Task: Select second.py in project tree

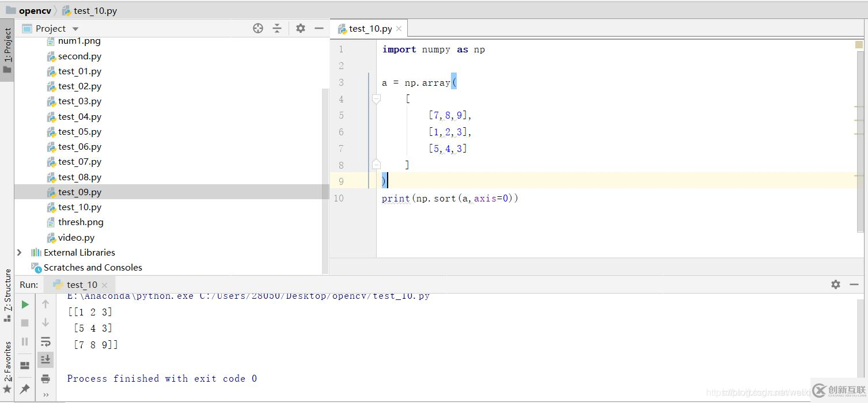Action: tap(79, 56)
